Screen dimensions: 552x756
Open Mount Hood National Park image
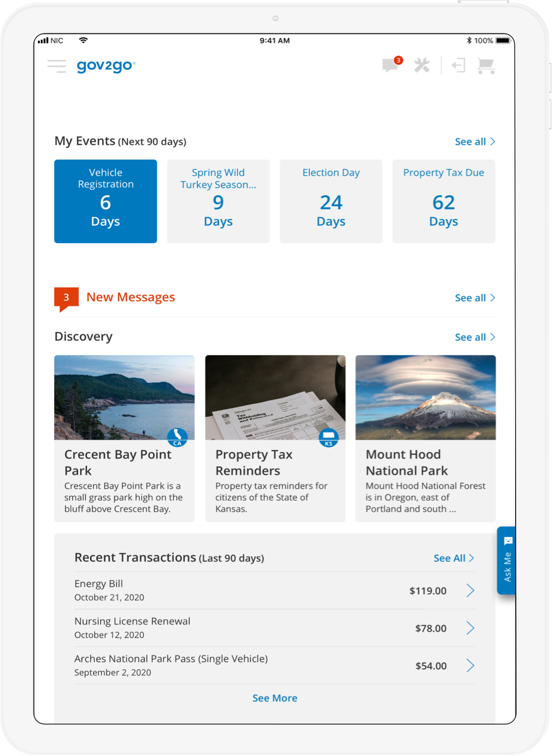click(x=426, y=397)
